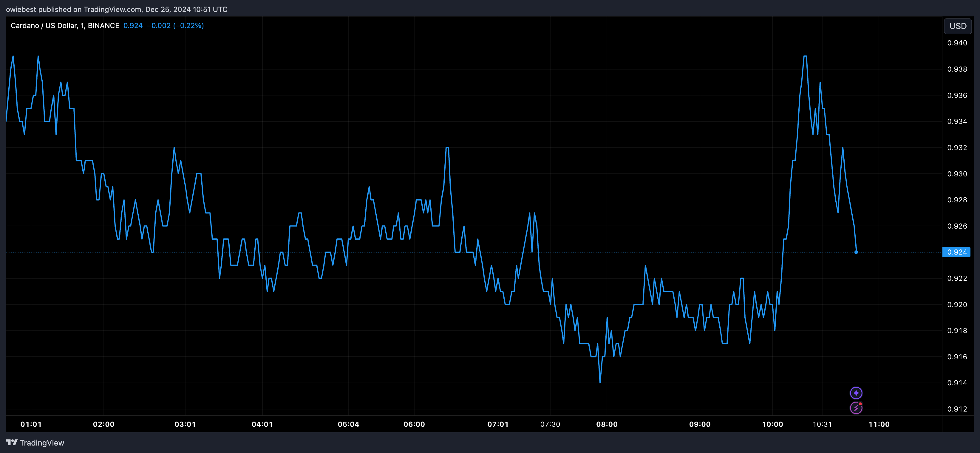The width and height of the screenshot is (980, 453).
Task: Click the 06:00 time axis label
Action: [x=414, y=424]
